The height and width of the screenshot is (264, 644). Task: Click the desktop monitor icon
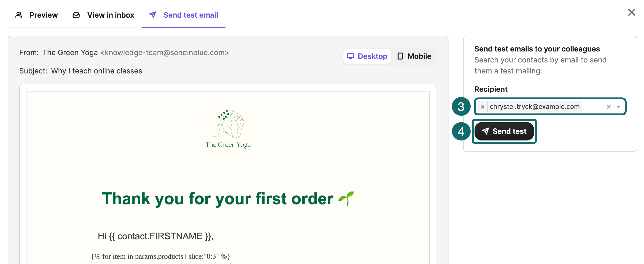(350, 56)
